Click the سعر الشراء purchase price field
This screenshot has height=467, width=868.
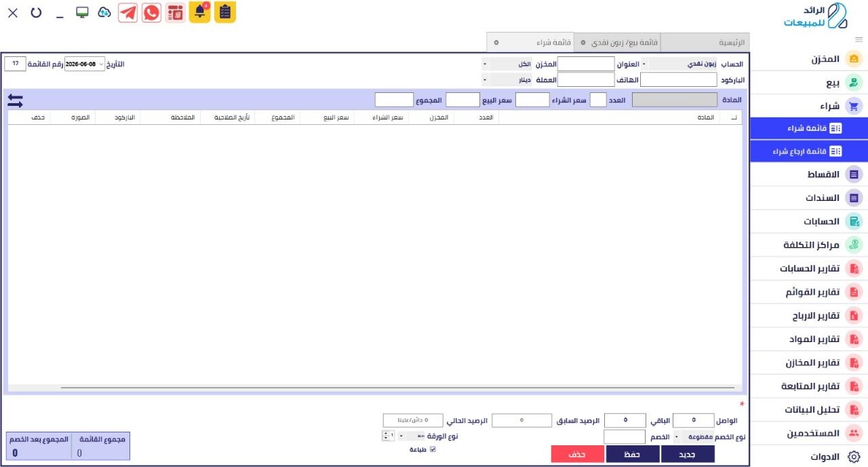coord(532,100)
